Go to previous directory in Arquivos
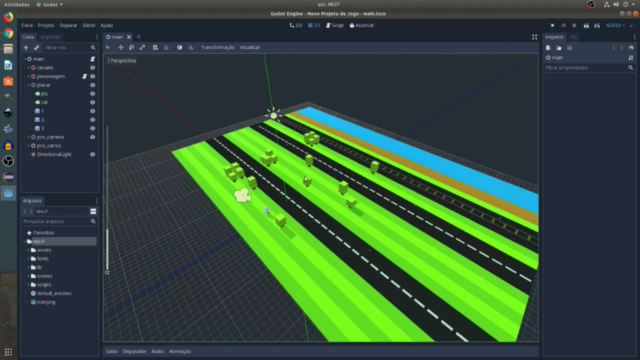 click(25, 211)
